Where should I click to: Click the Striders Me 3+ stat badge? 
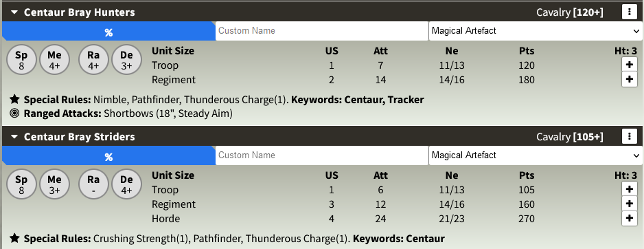54,184
